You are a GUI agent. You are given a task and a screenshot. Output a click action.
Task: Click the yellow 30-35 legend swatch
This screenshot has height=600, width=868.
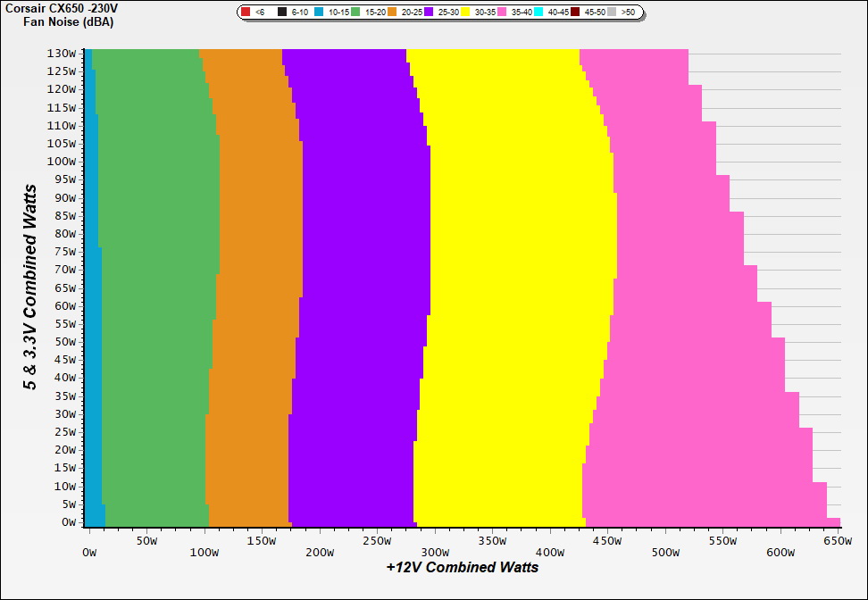465,12
